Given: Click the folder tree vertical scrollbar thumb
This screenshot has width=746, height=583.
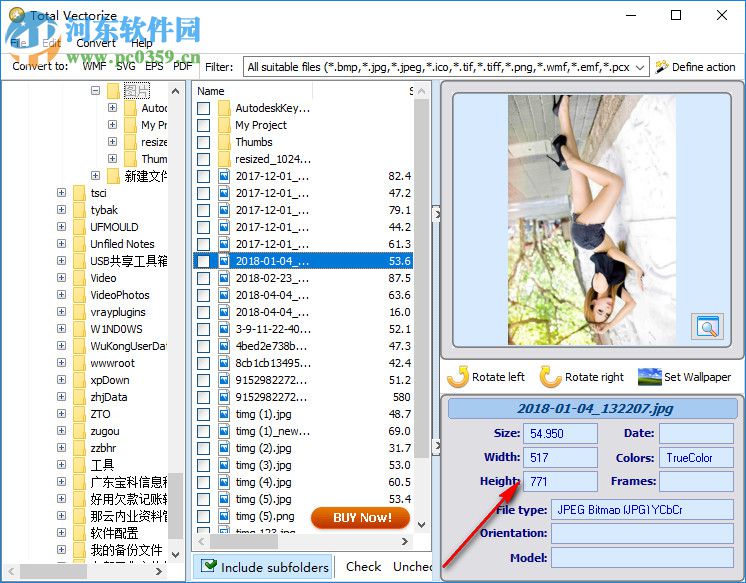Looking at the screenshot, I should (x=176, y=506).
